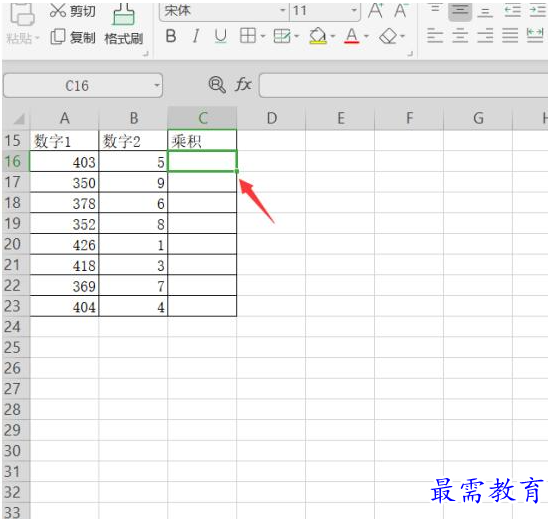Select justify alignment icon

(x=510, y=36)
